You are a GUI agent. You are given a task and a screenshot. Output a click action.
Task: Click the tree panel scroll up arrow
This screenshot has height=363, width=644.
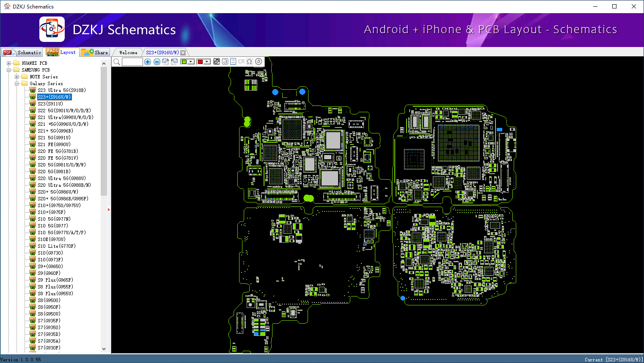pyautogui.click(x=104, y=64)
